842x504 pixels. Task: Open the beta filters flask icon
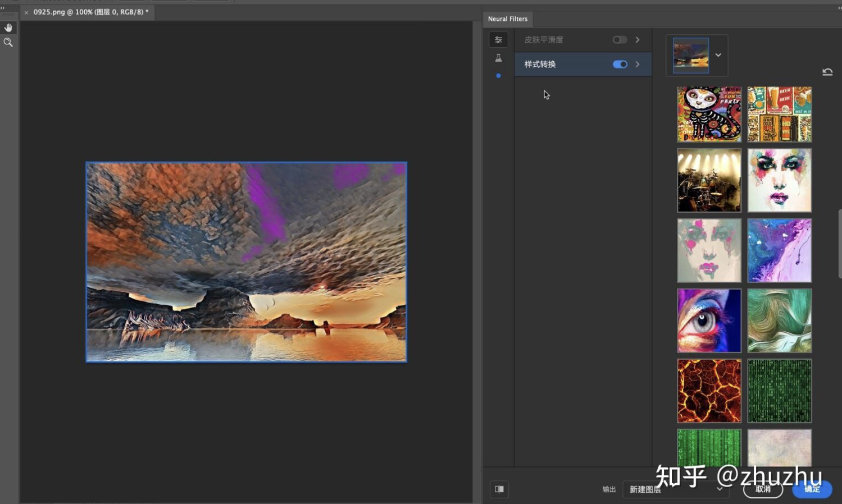[498, 58]
